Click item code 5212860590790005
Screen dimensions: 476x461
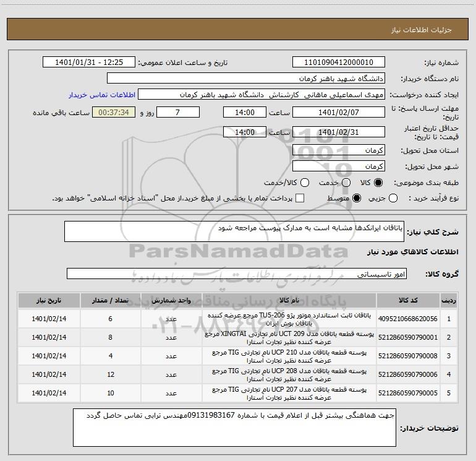tap(408, 393)
